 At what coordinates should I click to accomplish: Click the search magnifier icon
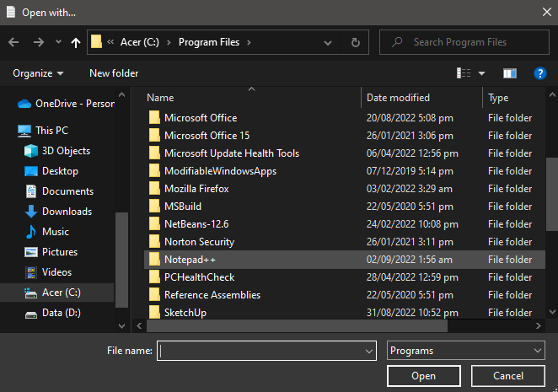397,42
